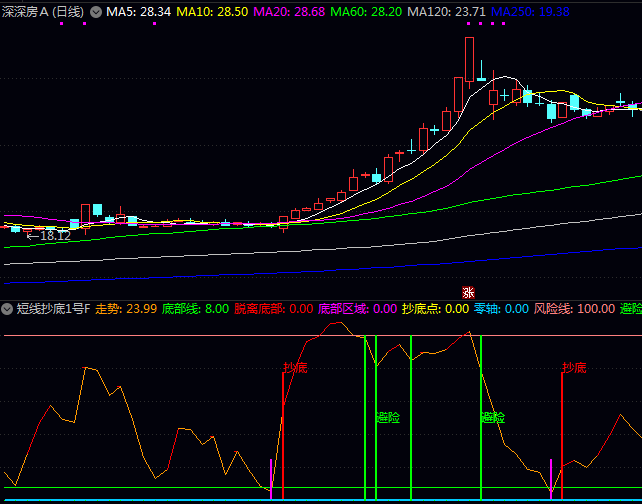This screenshot has height=504, width=642.
Task: Click the 风险线 100.00 label
Action: tap(574, 308)
